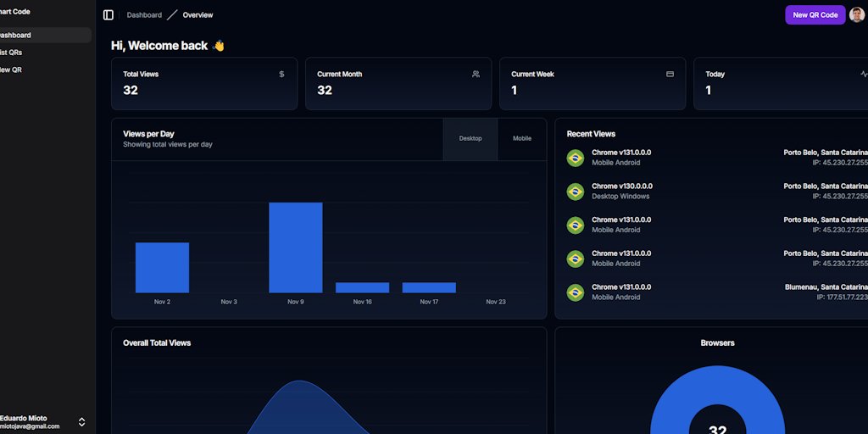Open the New QR sidebar item

[x=46, y=70]
